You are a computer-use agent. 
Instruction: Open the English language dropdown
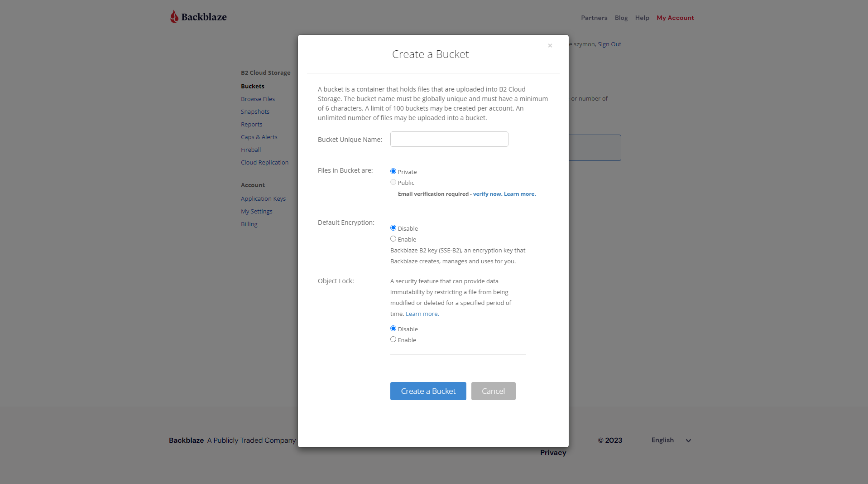pyautogui.click(x=671, y=440)
